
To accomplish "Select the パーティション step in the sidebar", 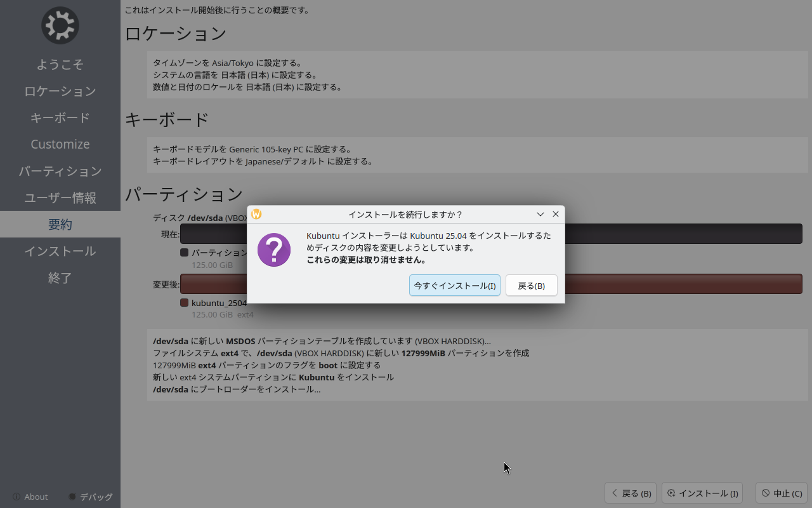I will (x=60, y=171).
